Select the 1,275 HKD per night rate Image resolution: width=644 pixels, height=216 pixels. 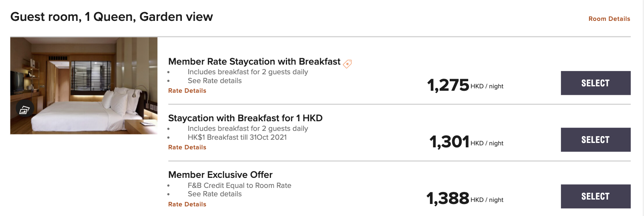[595, 83]
